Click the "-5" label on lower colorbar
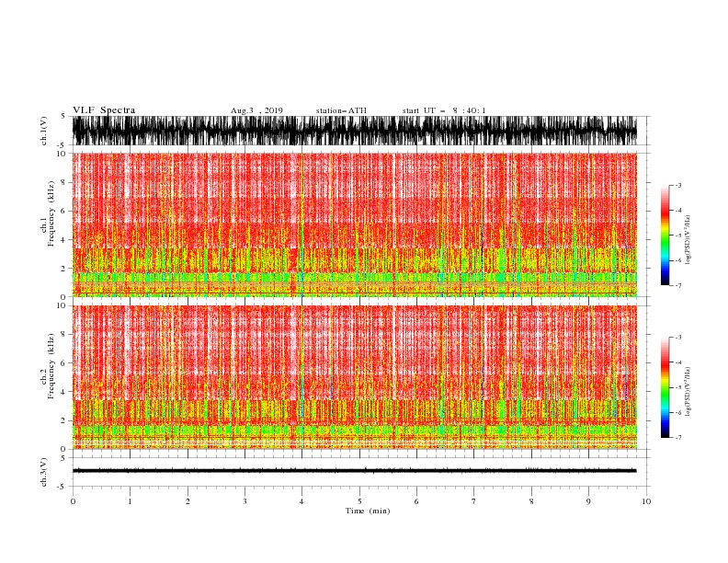The width and height of the screenshot is (728, 563). click(x=678, y=387)
